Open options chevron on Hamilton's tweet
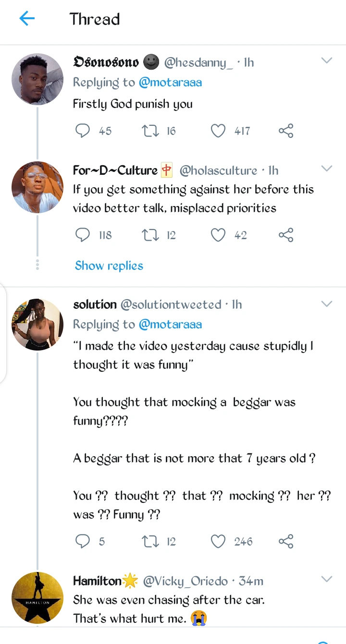The width and height of the screenshot is (346, 644). click(326, 579)
